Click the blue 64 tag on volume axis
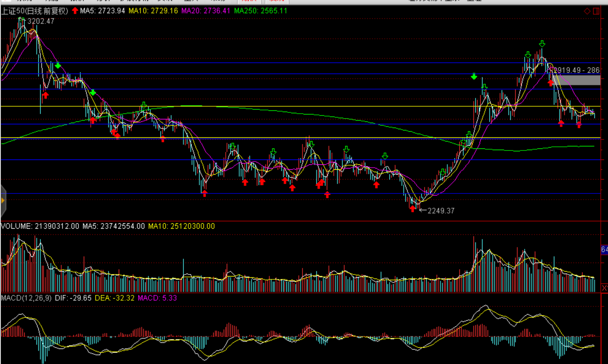608x364 pixels. click(604, 249)
